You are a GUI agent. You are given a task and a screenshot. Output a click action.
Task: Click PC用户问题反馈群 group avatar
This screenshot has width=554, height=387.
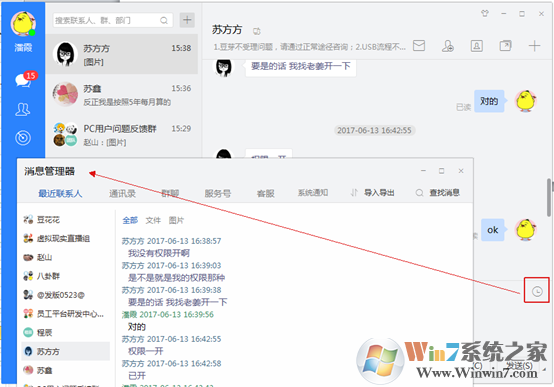(x=65, y=134)
